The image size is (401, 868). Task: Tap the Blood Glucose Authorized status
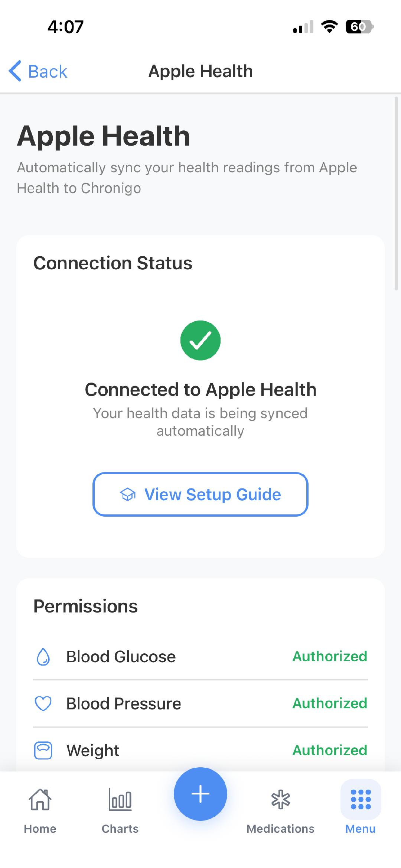(330, 656)
